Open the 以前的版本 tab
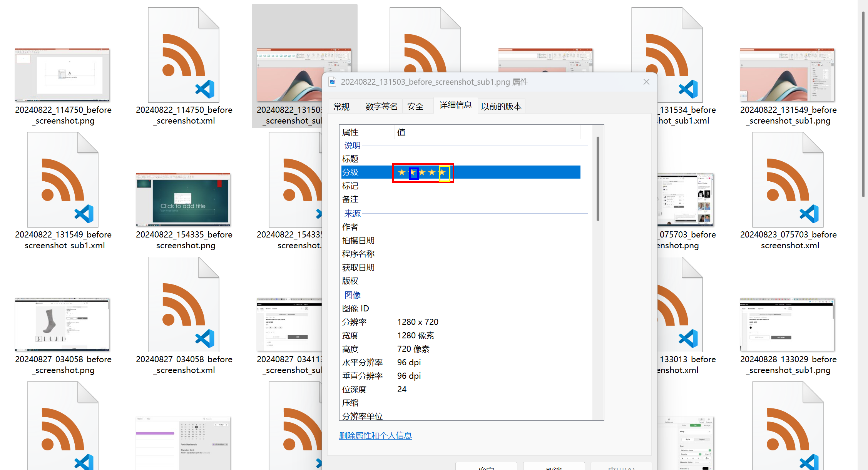The width and height of the screenshot is (868, 470). [501, 107]
